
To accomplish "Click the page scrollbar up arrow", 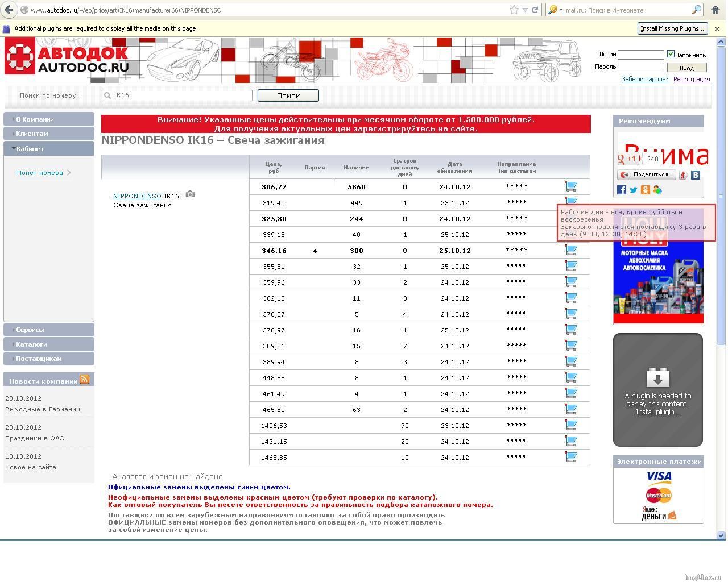I will (721, 41).
